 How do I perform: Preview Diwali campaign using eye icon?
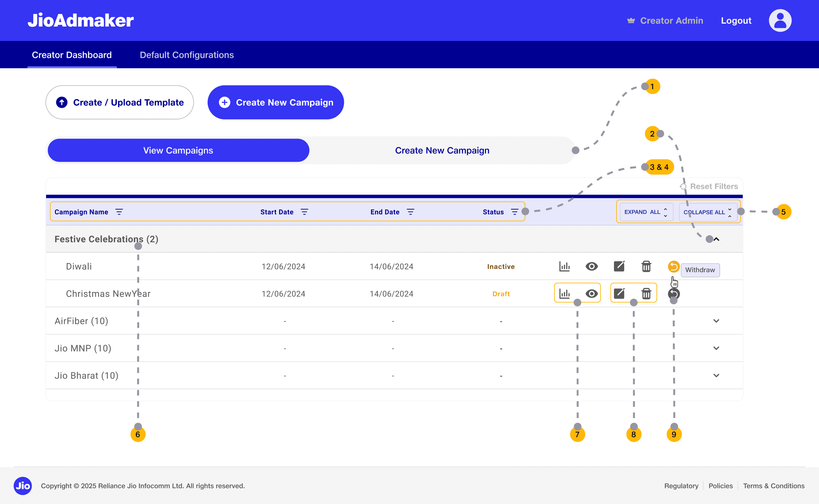(x=592, y=266)
